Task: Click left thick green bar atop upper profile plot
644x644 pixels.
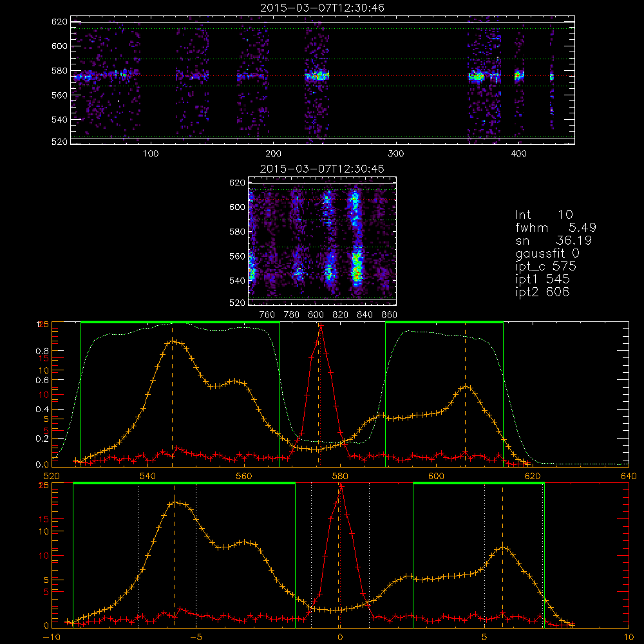Action: click(180, 322)
